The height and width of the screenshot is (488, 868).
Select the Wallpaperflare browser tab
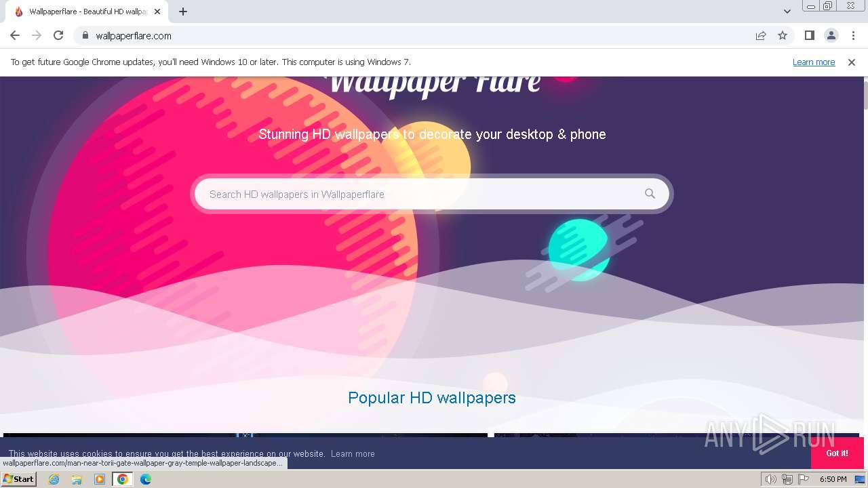87,12
